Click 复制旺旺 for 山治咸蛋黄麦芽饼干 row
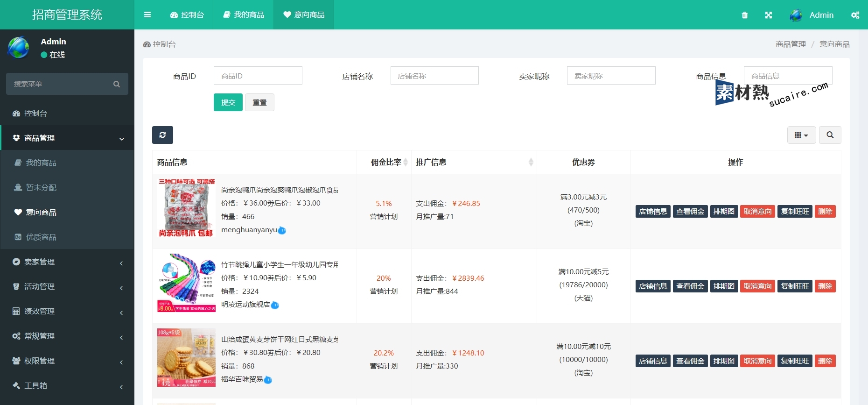This screenshot has width=868, height=405. pos(795,361)
